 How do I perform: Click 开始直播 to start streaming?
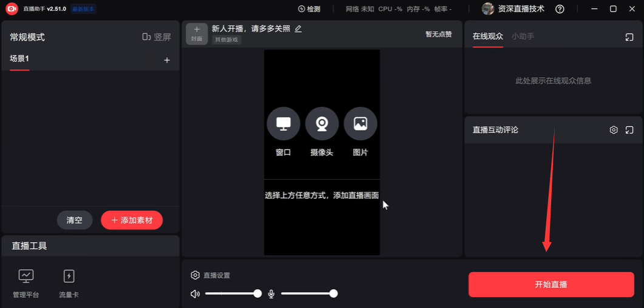tap(551, 284)
